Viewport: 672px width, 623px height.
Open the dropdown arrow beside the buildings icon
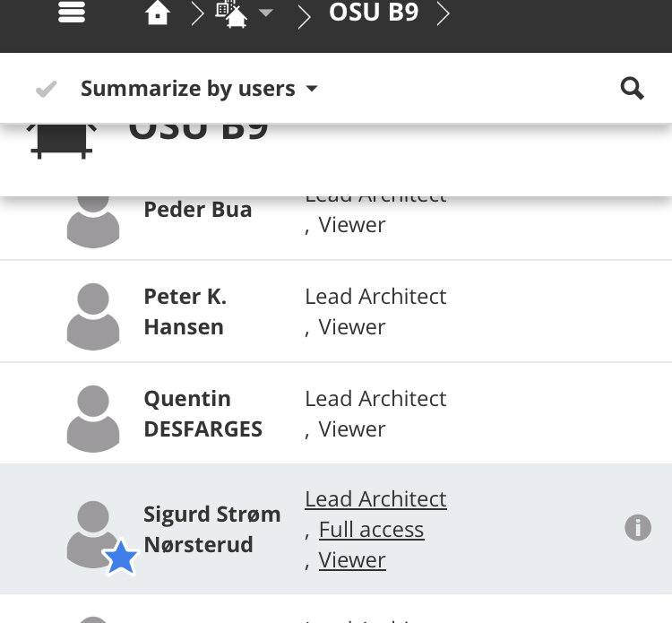(x=266, y=14)
